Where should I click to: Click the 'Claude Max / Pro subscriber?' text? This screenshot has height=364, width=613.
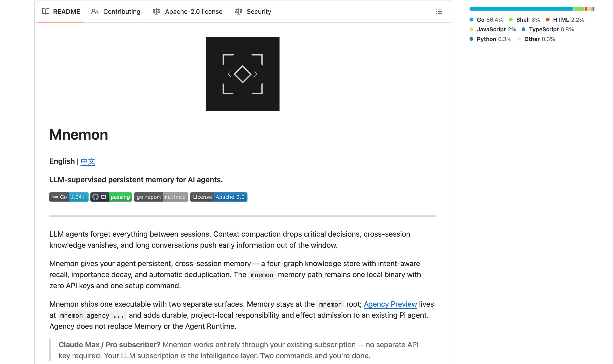point(110,345)
